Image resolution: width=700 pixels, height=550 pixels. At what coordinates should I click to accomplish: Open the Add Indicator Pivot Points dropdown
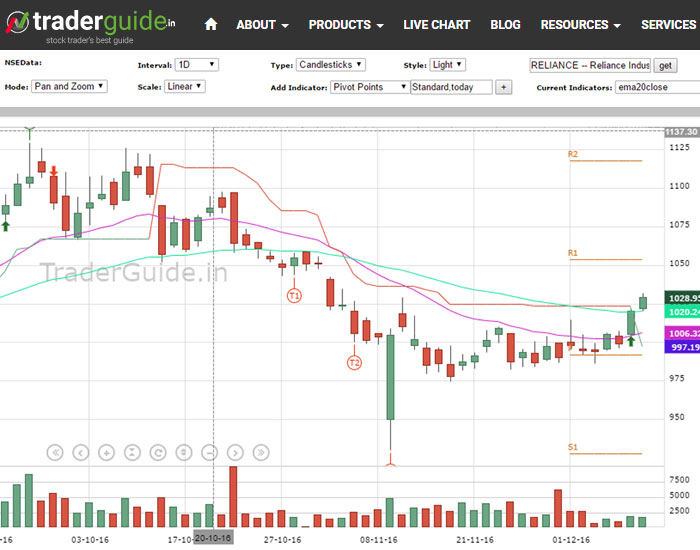point(370,87)
